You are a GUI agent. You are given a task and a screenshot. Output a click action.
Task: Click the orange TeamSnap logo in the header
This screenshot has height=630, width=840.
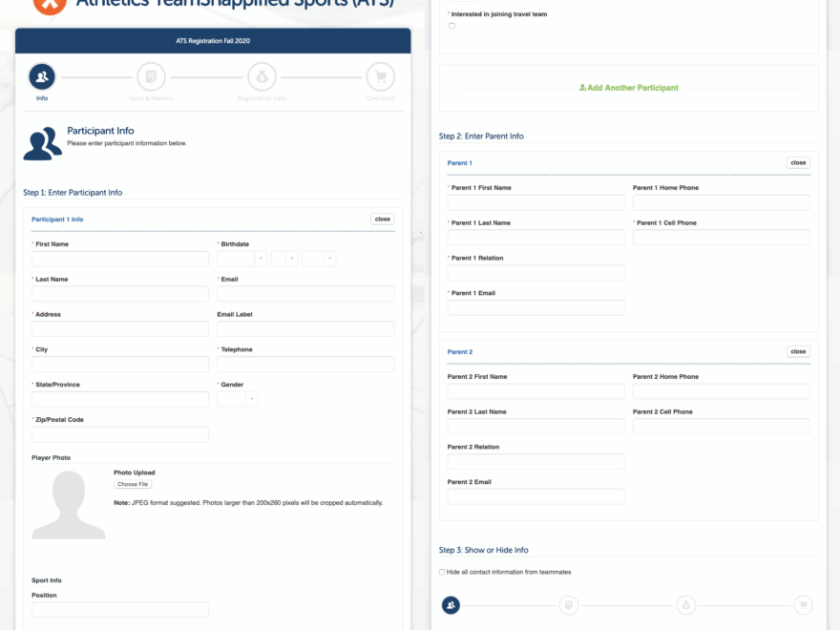pos(48,4)
